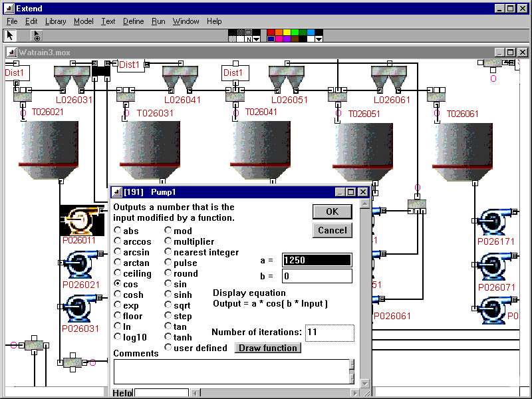
Task: Open the Text menu
Action: point(108,21)
